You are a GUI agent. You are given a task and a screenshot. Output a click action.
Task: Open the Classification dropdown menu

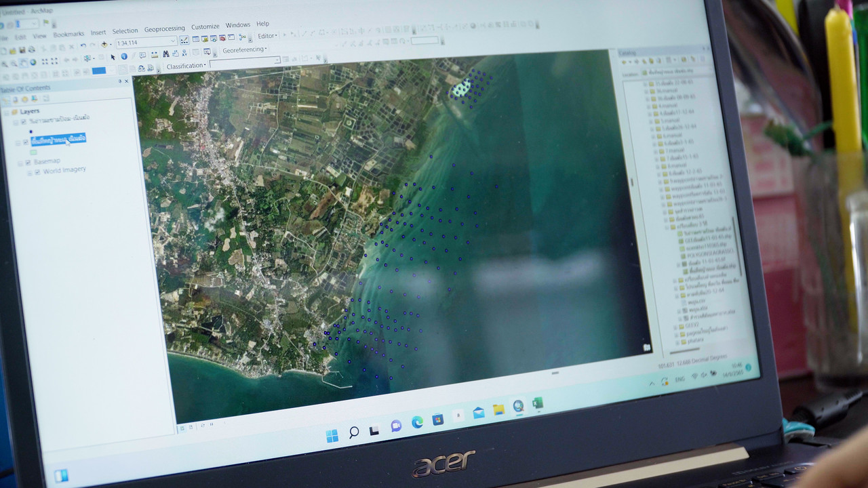186,66
